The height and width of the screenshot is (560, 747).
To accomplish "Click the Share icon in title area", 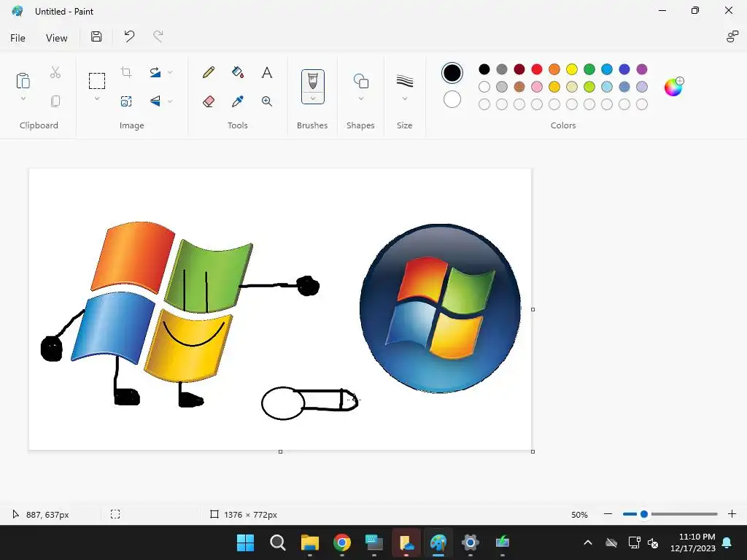I will pyautogui.click(x=732, y=36).
